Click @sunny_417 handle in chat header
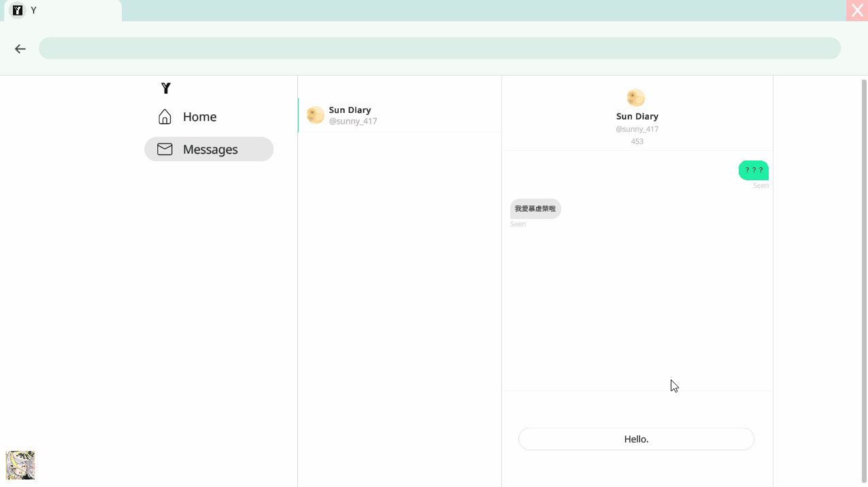This screenshot has width=868, height=487. click(x=637, y=129)
